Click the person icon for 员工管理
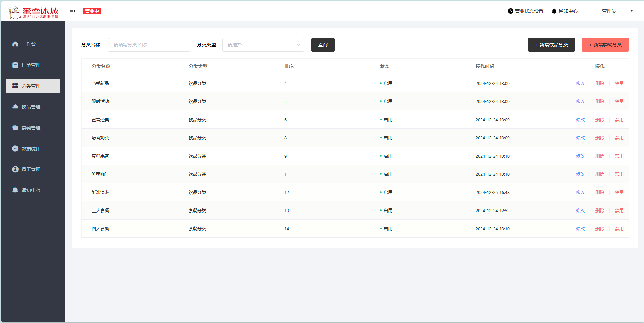 coord(15,169)
